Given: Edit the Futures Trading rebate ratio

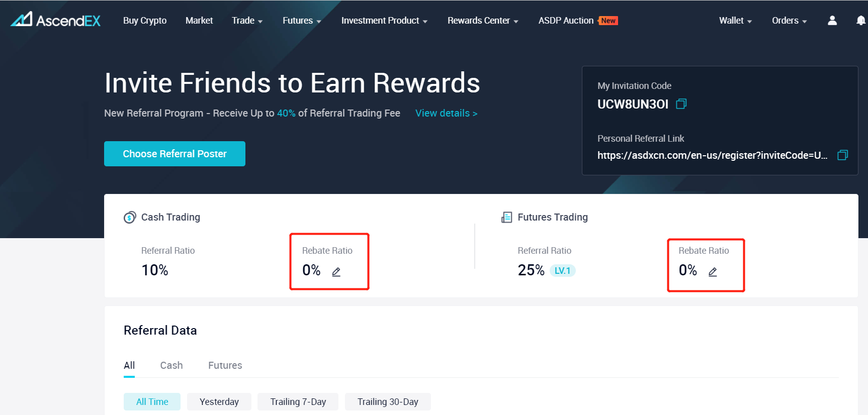Looking at the screenshot, I should click(x=713, y=272).
